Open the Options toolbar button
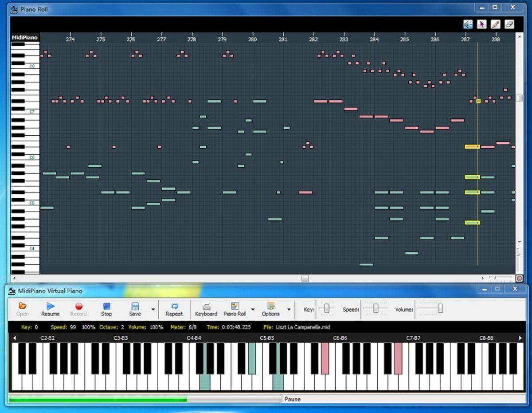The width and height of the screenshot is (532, 413). pyautogui.click(x=270, y=309)
